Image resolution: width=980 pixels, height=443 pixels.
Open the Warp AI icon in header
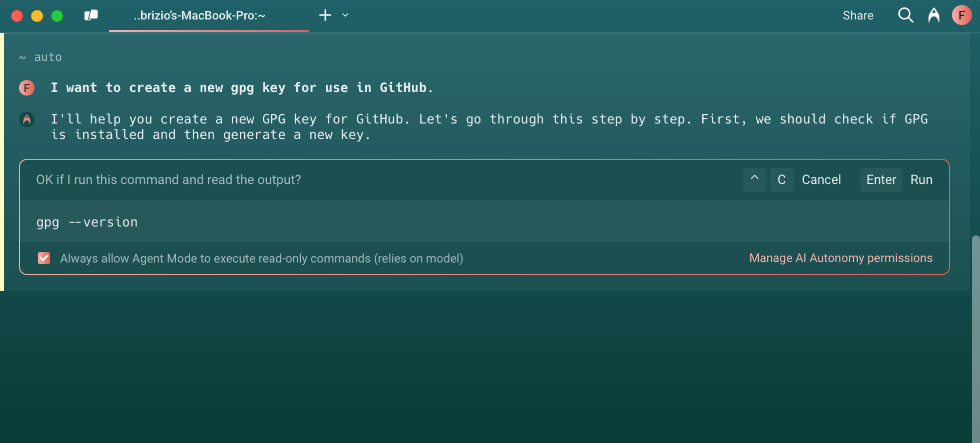pos(934,15)
